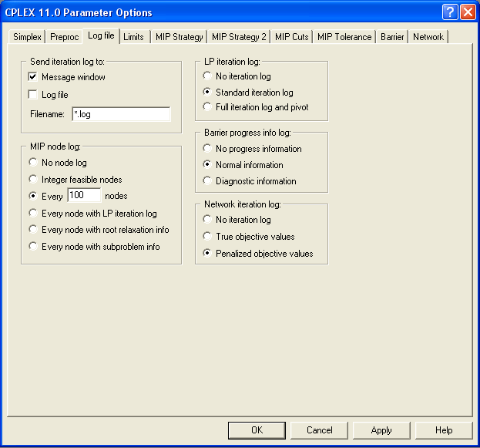Viewport: 480px width, 448px height.
Task: Choose Standard iteration log option
Action: click(x=207, y=92)
